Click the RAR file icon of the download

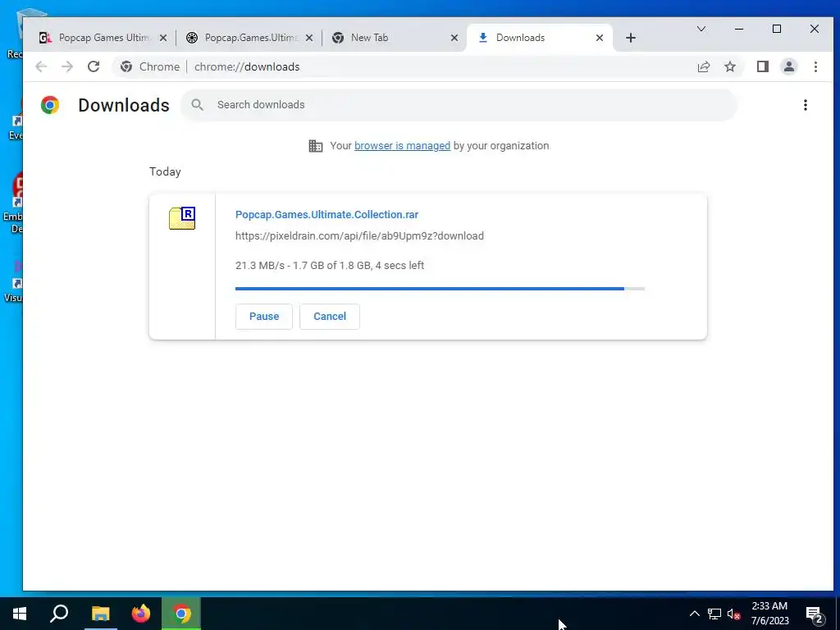click(x=182, y=218)
